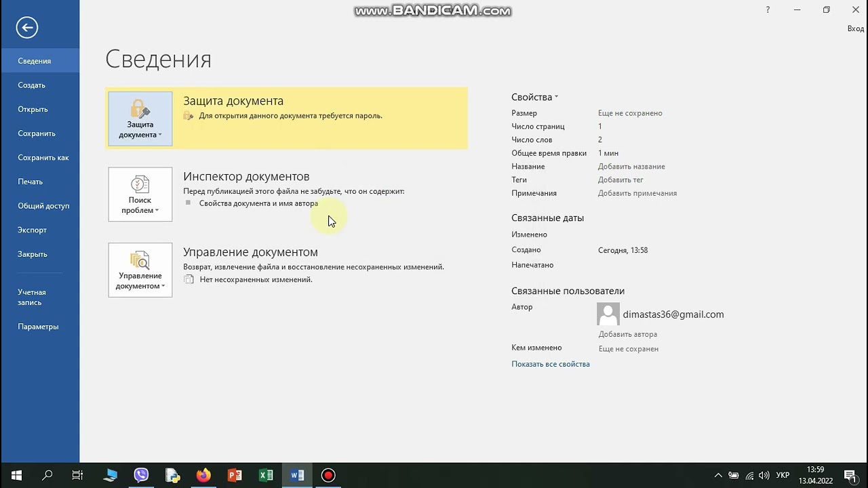The height and width of the screenshot is (488, 868).
Task: Open Windows search magnifier icon
Action: point(47,475)
